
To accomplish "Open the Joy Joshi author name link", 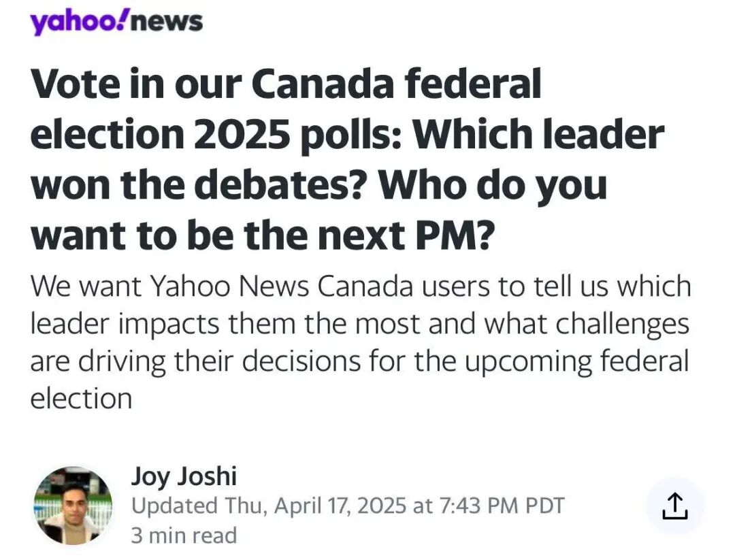I will (x=184, y=476).
